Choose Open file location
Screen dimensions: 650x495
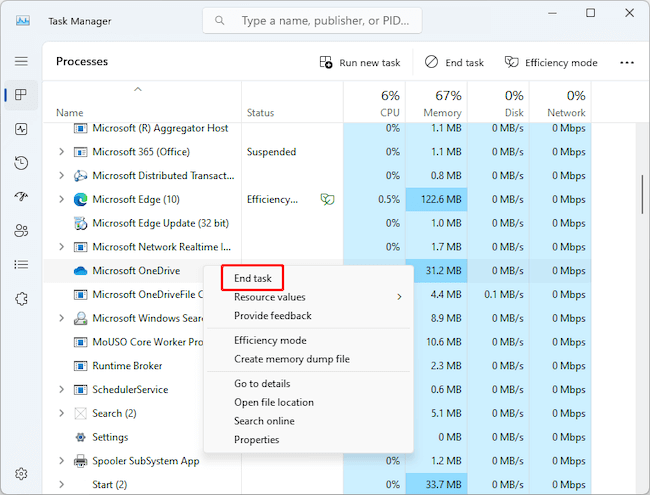point(308,402)
